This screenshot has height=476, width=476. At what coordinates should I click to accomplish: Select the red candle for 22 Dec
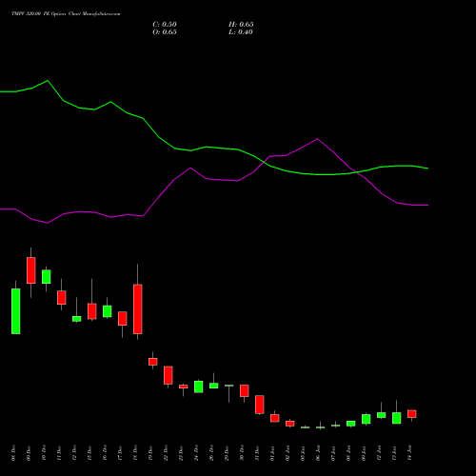point(169,375)
